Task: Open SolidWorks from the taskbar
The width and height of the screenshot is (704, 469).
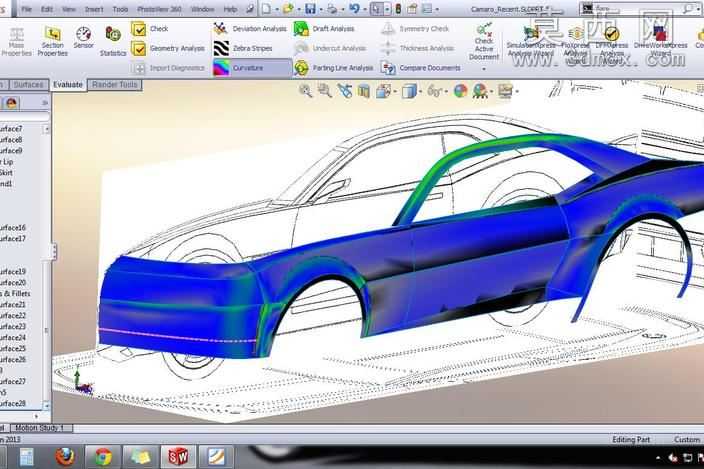Action: 178,457
